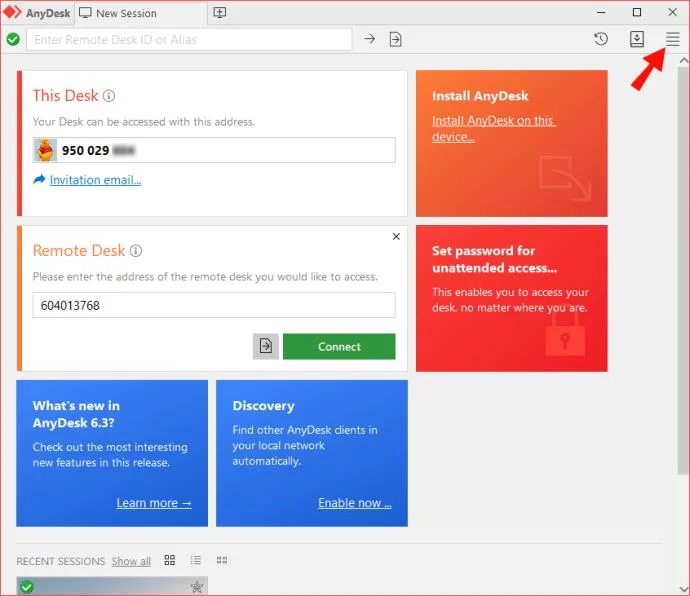The image size is (690, 596).
Task: Open the Invitation email link
Action: 95,180
